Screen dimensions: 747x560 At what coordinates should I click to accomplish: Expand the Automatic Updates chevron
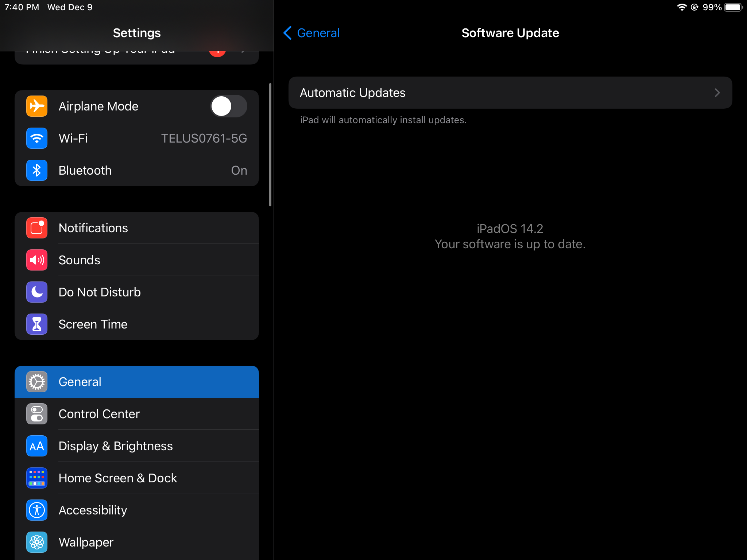pos(717,93)
